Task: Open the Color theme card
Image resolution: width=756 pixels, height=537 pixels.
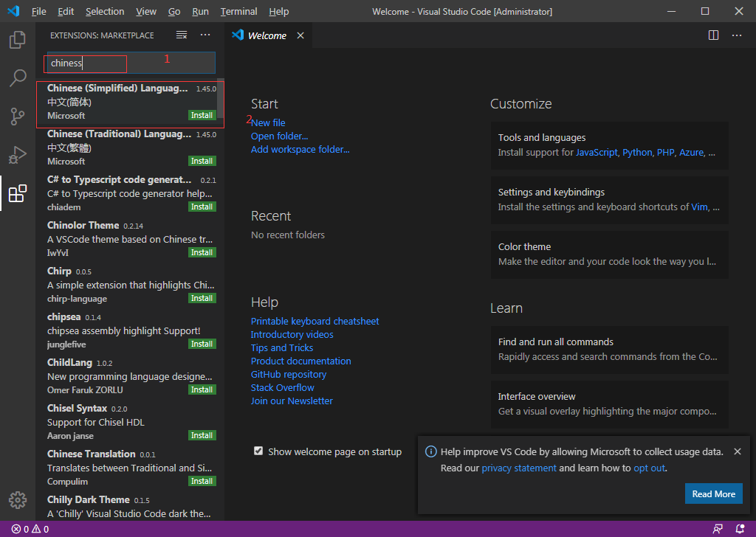Action: [x=609, y=254]
